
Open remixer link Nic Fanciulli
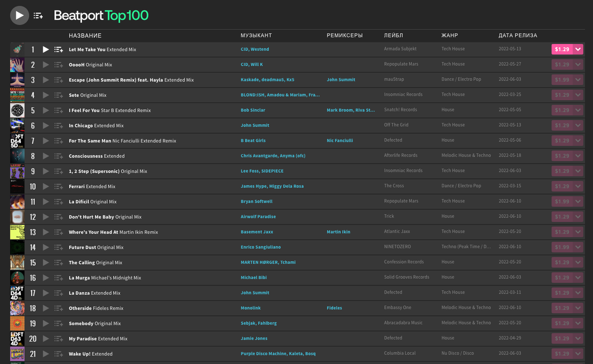pos(340,141)
